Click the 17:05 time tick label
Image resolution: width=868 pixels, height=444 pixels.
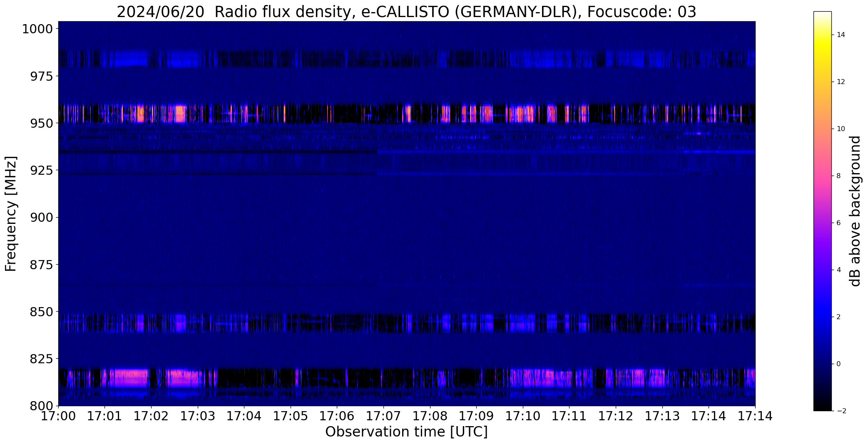tap(291, 416)
